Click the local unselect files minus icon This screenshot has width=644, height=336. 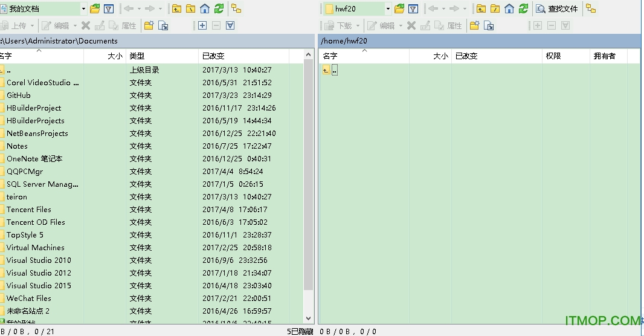point(216,25)
